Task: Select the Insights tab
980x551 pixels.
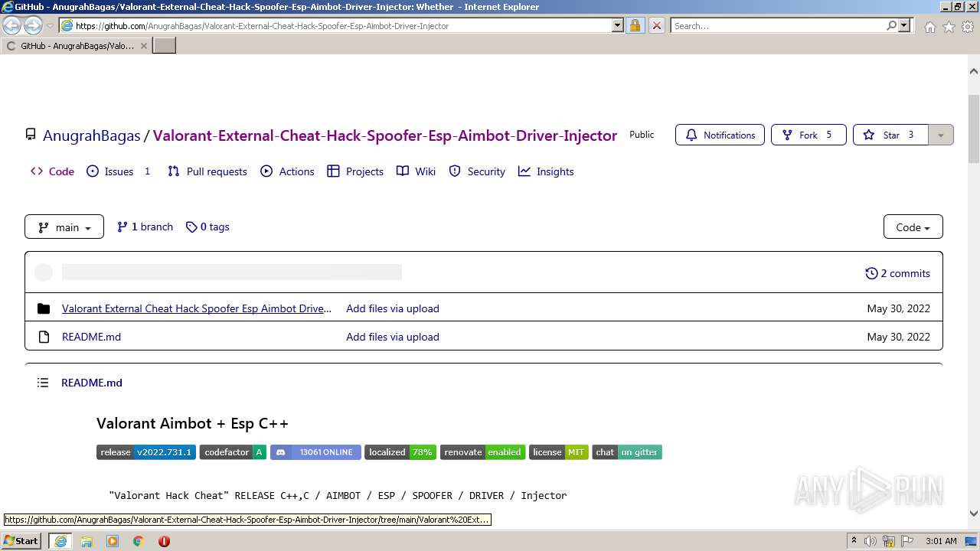Action: click(546, 171)
